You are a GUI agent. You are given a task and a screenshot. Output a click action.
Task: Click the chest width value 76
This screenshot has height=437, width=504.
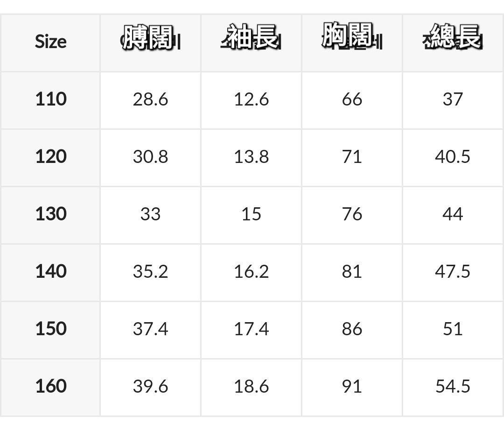coord(352,214)
